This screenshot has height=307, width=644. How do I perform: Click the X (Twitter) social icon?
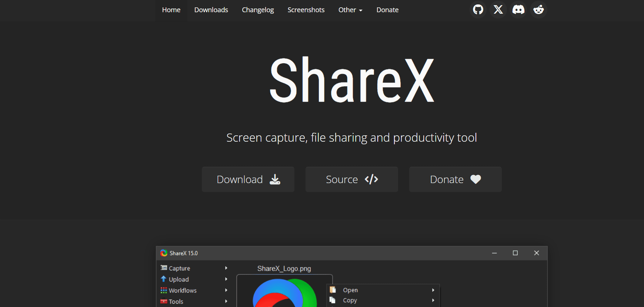pos(498,10)
